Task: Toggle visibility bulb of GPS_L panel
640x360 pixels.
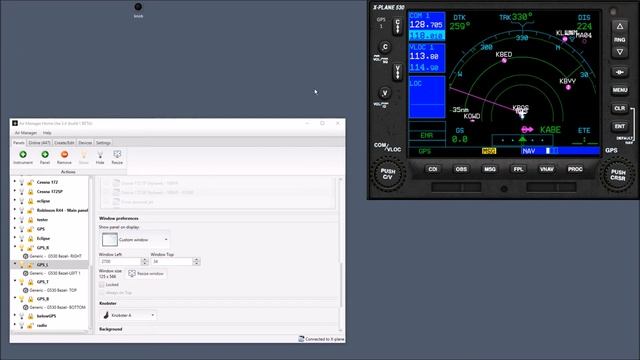Action: coord(22,265)
